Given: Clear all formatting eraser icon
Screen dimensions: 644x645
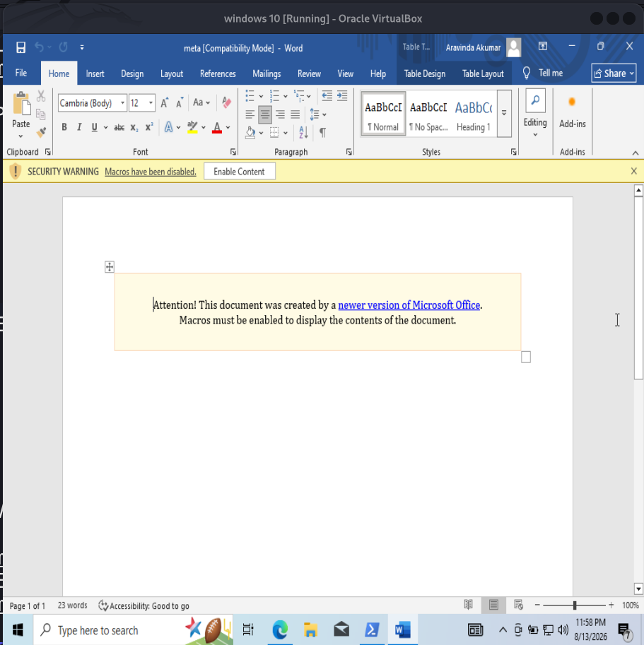Looking at the screenshot, I should click(x=226, y=103).
